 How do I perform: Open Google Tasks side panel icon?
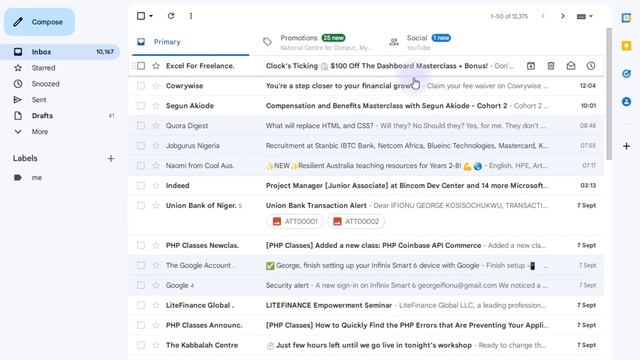coord(626,74)
